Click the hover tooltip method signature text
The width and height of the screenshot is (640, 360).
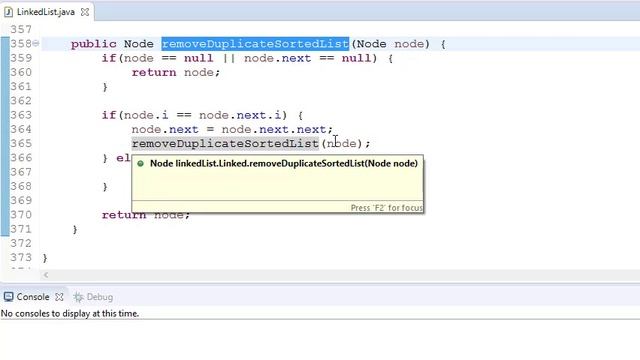point(284,164)
